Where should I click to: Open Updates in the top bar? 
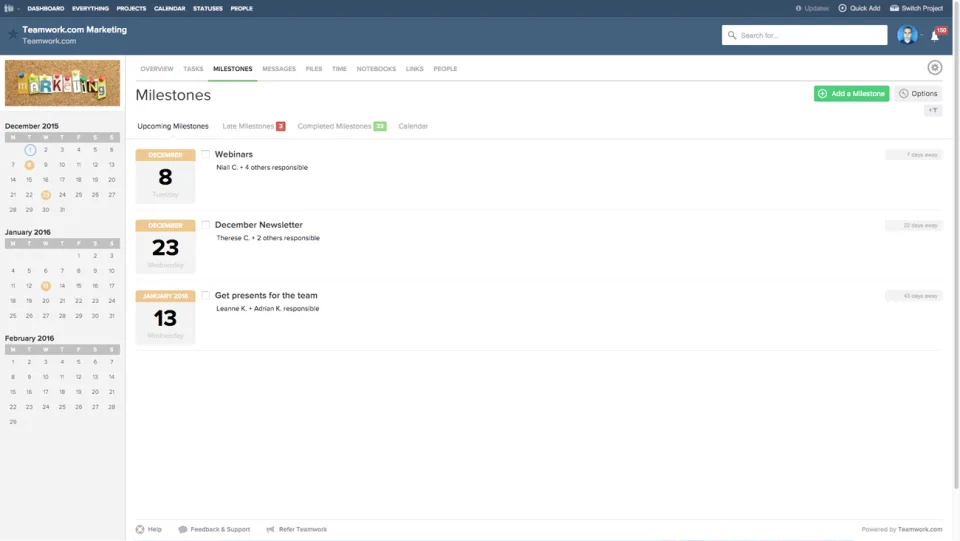tap(812, 9)
